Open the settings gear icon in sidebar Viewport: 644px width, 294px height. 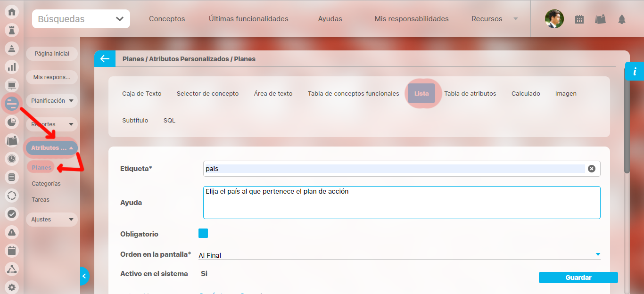[x=12, y=287]
